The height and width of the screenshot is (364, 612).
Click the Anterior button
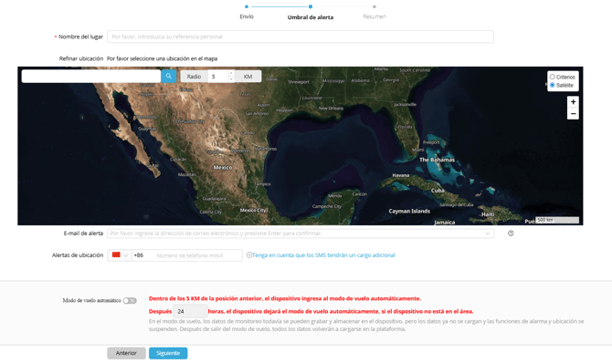[x=126, y=353]
